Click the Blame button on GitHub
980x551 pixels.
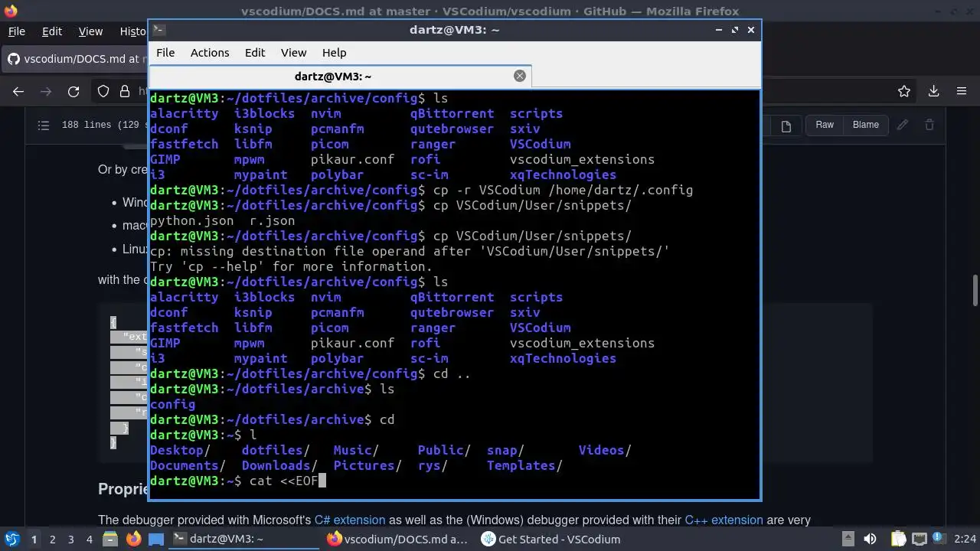click(866, 125)
